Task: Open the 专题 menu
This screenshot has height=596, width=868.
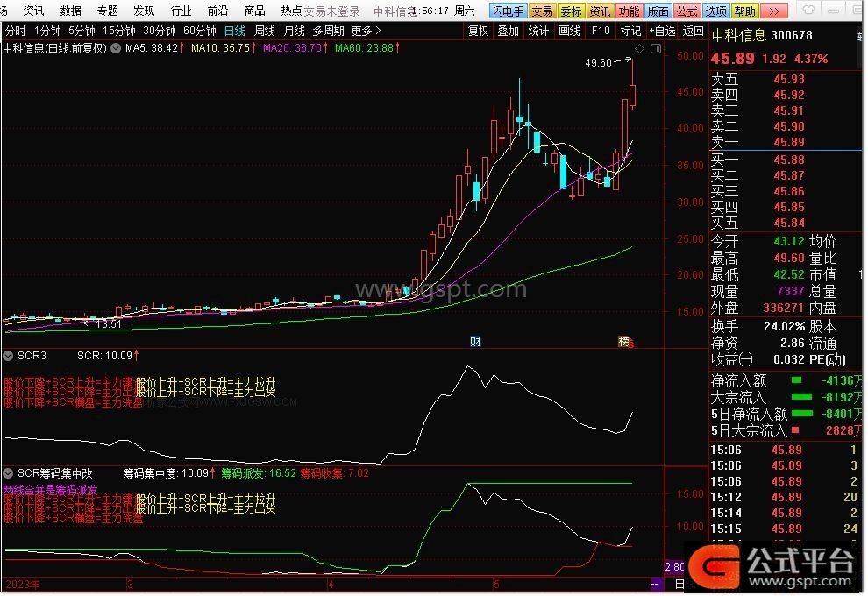Action: 107,11
